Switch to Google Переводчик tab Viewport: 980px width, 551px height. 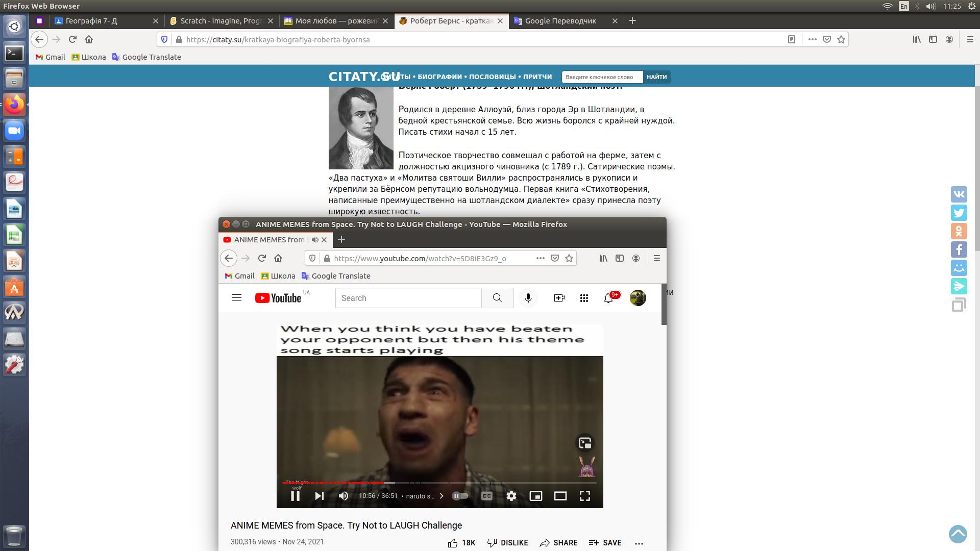tap(560, 21)
